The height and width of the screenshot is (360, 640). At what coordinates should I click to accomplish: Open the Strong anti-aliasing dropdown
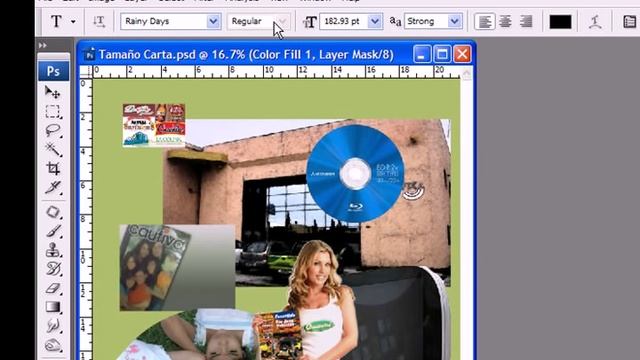point(454,21)
